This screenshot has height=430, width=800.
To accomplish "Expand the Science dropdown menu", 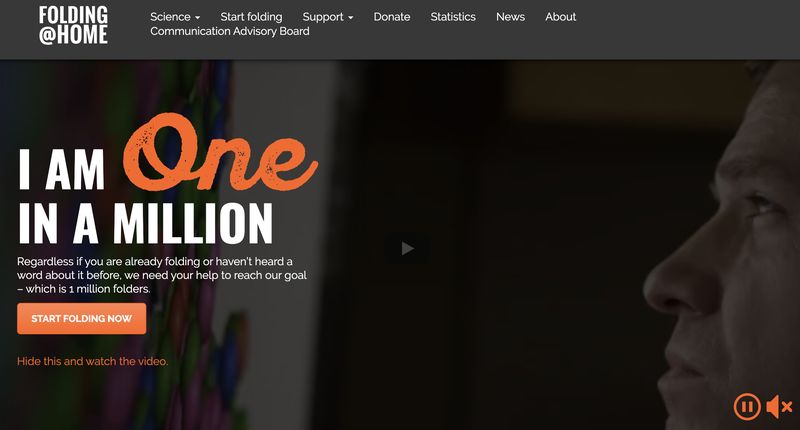I will coord(175,17).
